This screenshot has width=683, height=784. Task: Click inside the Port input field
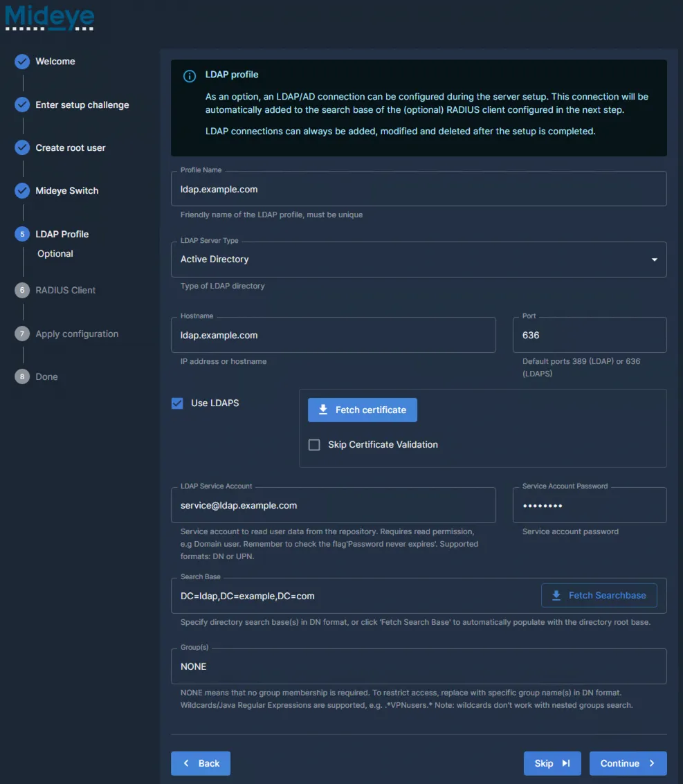tap(589, 334)
